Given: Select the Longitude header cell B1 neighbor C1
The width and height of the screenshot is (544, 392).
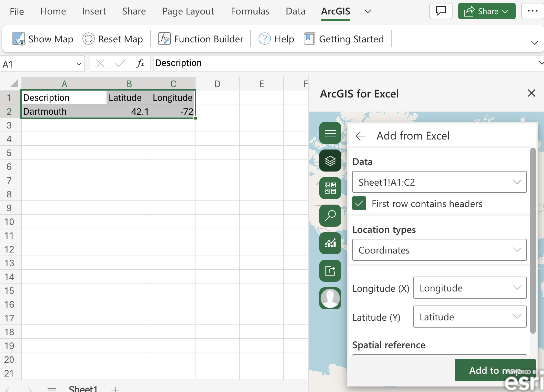Looking at the screenshot, I should point(173,97).
